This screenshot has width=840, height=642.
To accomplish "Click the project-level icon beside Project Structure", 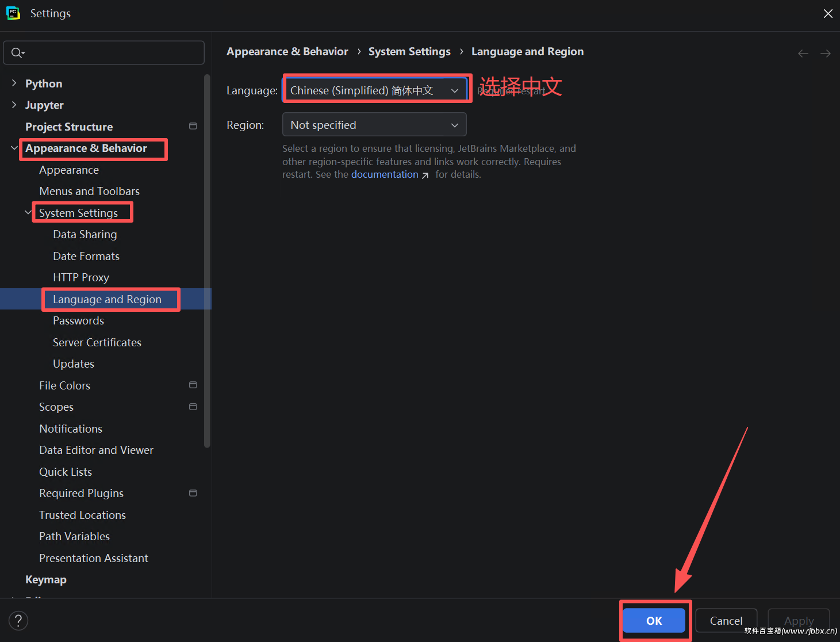I will pyautogui.click(x=193, y=126).
